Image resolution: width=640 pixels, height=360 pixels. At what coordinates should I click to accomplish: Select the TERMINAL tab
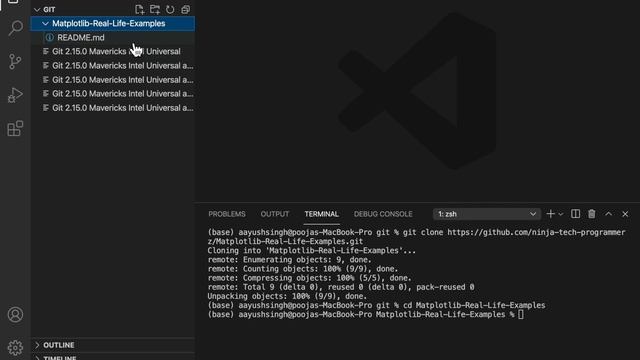pyautogui.click(x=322, y=214)
